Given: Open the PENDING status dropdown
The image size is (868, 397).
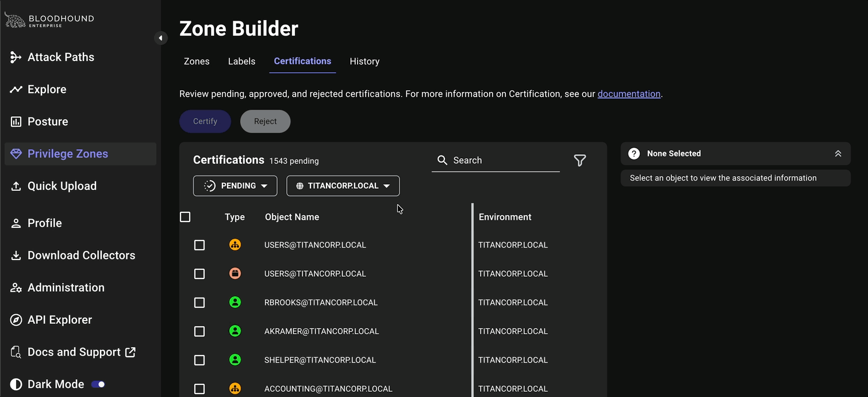Looking at the screenshot, I should (x=235, y=186).
